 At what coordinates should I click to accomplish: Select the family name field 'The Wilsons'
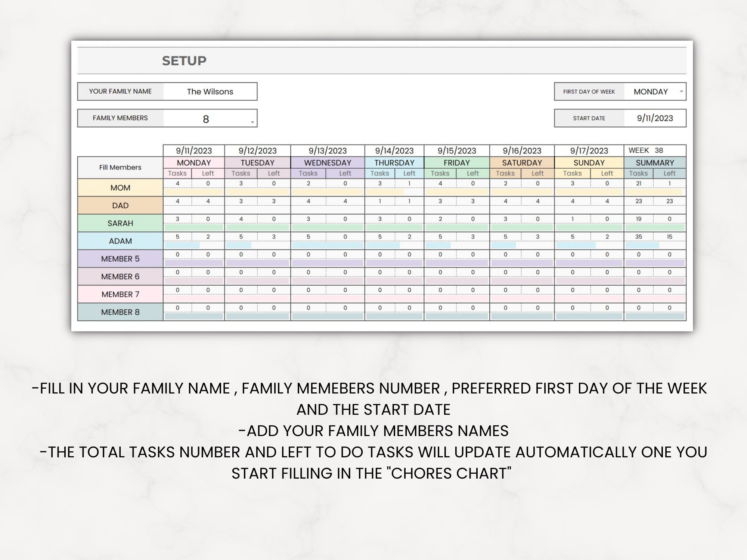(210, 91)
